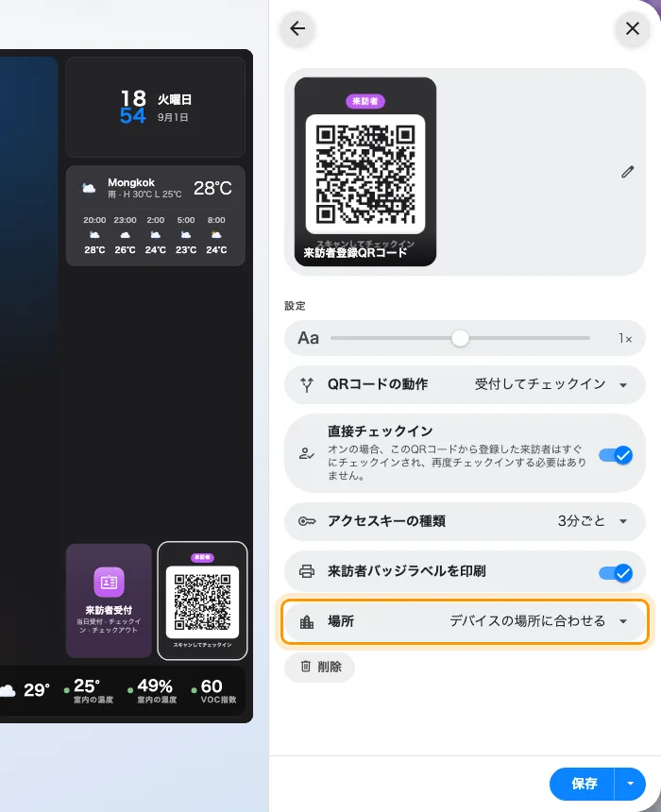
Task: Click the 8:00 forecast entry
Action: tap(216, 234)
